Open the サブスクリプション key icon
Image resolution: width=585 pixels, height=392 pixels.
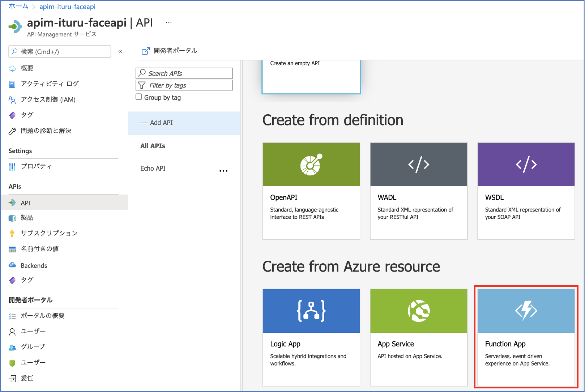coord(12,234)
